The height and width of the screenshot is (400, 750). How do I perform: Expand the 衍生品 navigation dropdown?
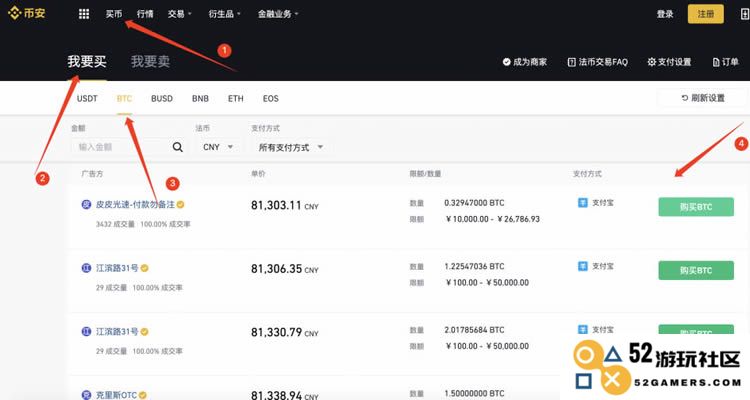tap(224, 14)
